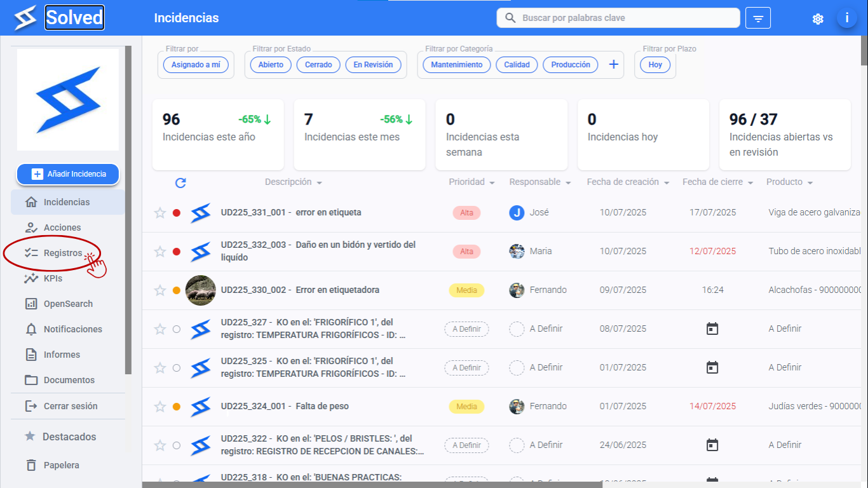
Task: Refresh the incidents list with reload icon
Action: pos(180,183)
